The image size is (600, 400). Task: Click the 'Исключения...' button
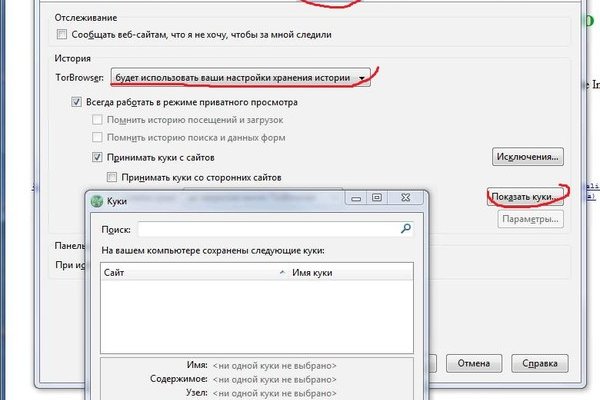[x=527, y=157]
